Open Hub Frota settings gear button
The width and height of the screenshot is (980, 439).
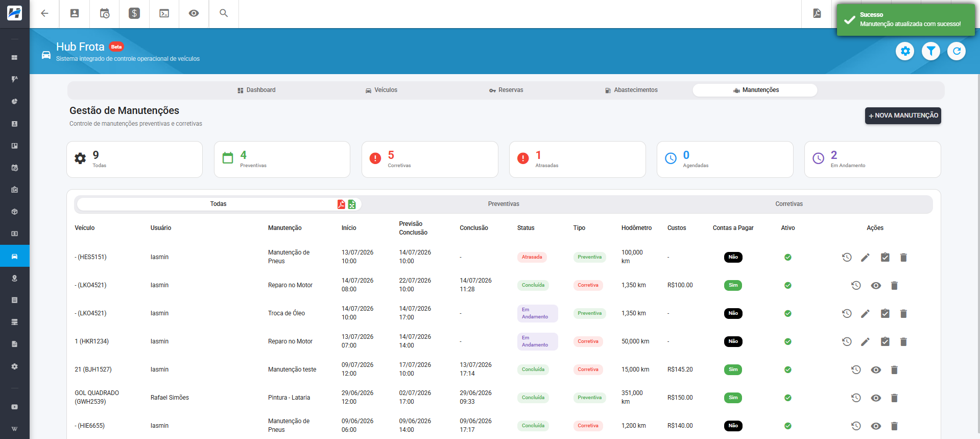(x=905, y=51)
